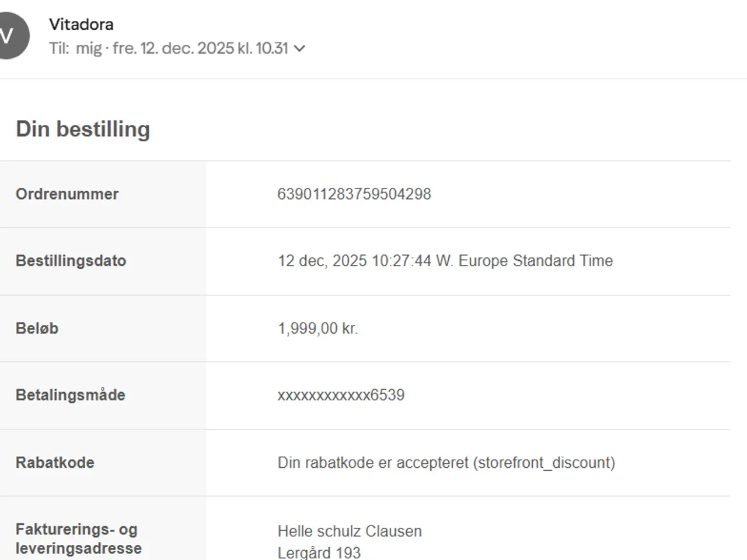Select the Fakturerings- og leveringsadresse label
This screenshot has width=747, height=560.
[x=79, y=538]
